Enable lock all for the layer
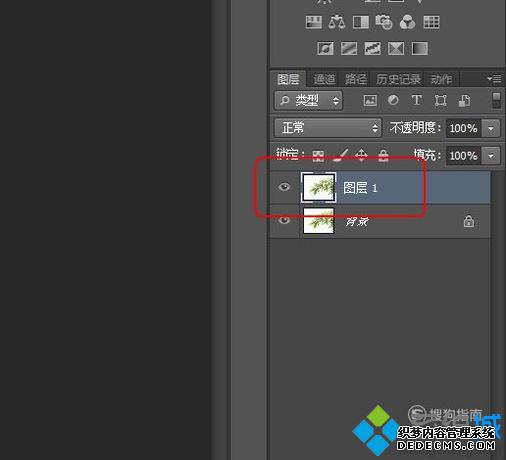This screenshot has width=506, height=460. tap(383, 155)
